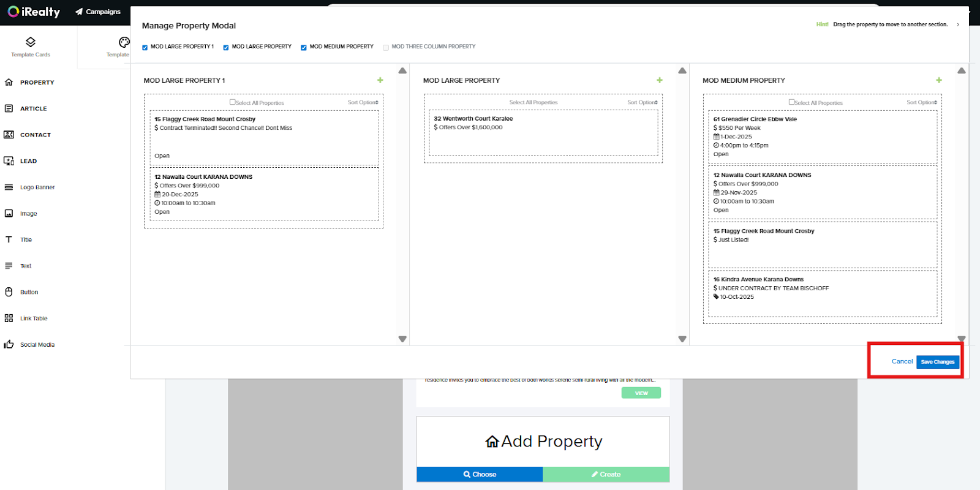The width and height of the screenshot is (980, 490).
Task: Click the green plus in MOD MEDIUM PROPERTY
Action: [939, 80]
